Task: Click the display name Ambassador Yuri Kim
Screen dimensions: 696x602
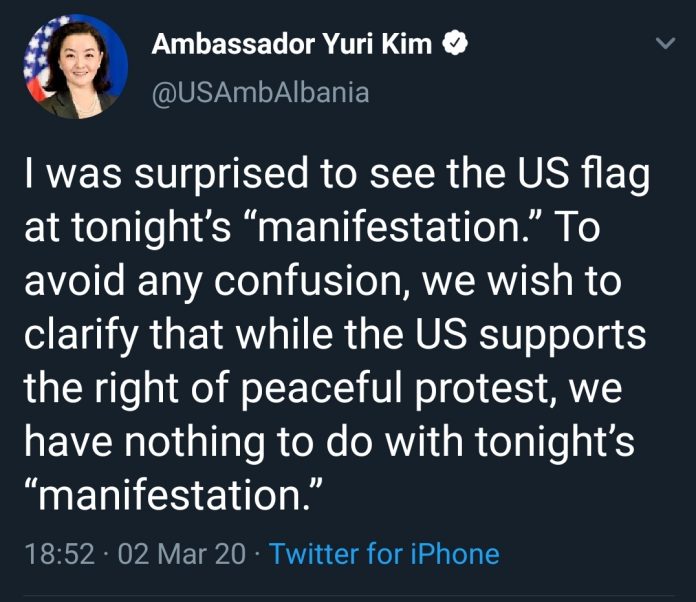Action: click(x=292, y=45)
